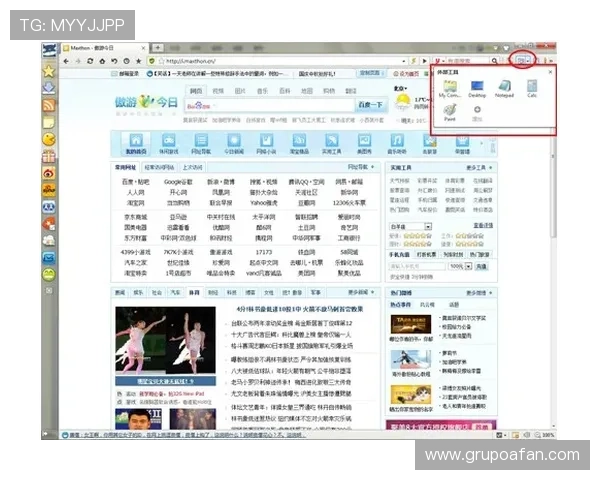Screen dimensions: 600x480
Task: Open the 我的首页 home navigation icon
Action: pos(136,144)
